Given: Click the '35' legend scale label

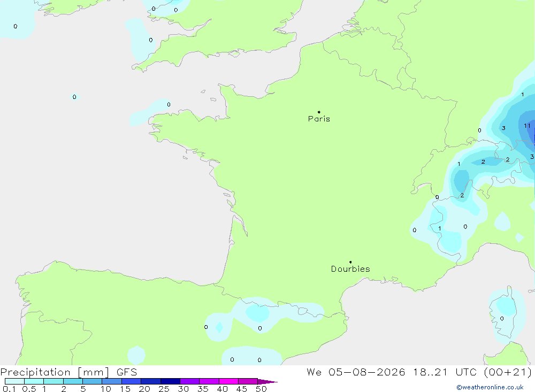Looking at the screenshot, I should click(x=203, y=389).
